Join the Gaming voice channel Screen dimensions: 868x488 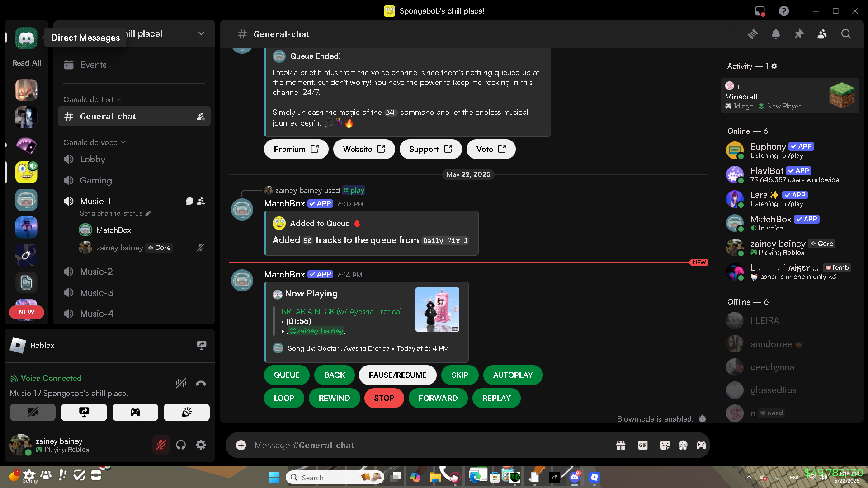pos(134,180)
